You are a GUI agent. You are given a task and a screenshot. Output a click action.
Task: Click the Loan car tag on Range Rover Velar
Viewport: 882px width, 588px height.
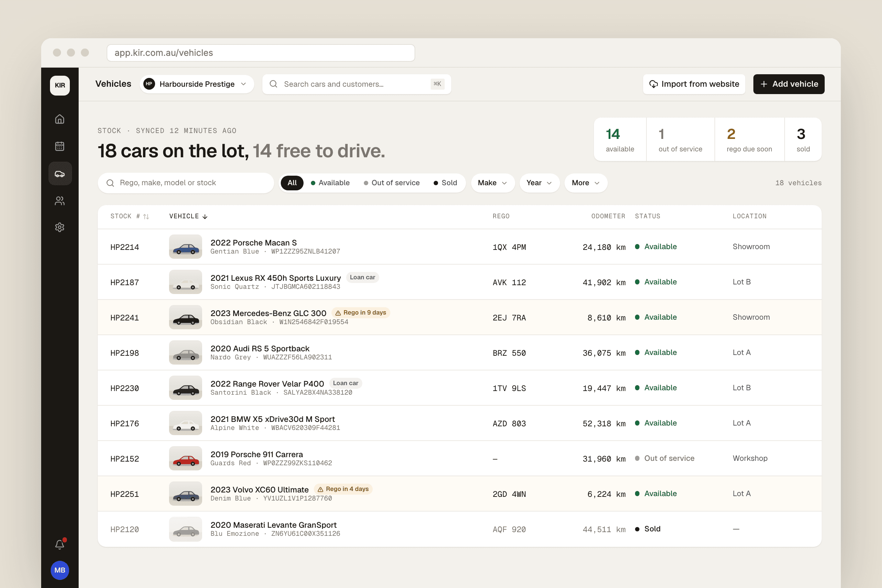point(345,383)
